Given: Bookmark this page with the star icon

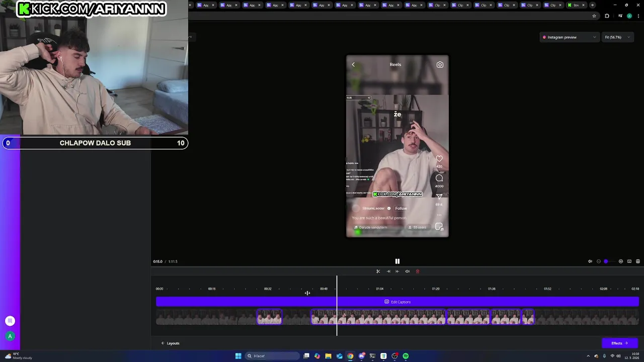Looking at the screenshot, I should (594, 16).
